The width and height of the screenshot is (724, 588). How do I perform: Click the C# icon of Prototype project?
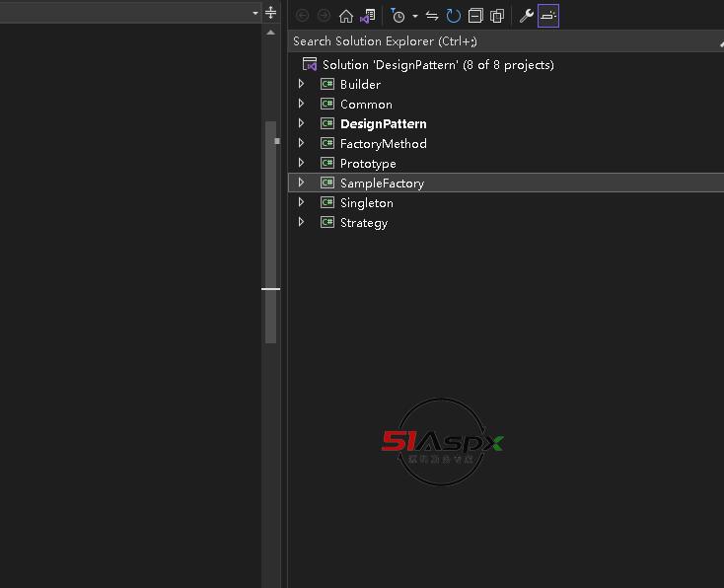pos(327,163)
